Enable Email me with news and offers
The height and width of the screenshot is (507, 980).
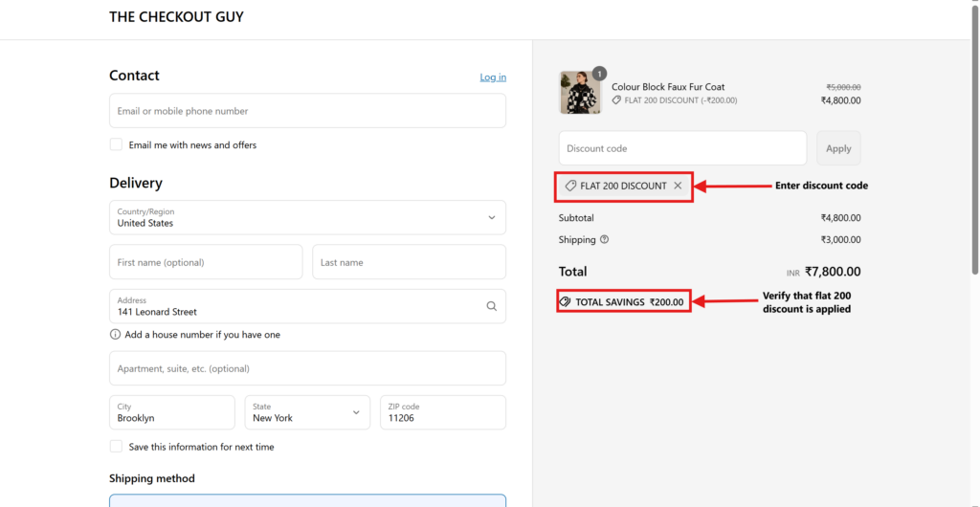point(116,144)
